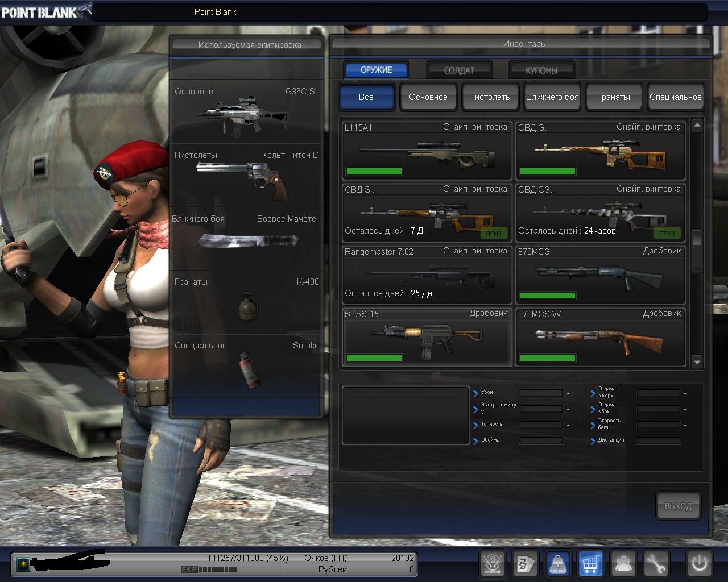Click the Урон stat label

pos(487,392)
